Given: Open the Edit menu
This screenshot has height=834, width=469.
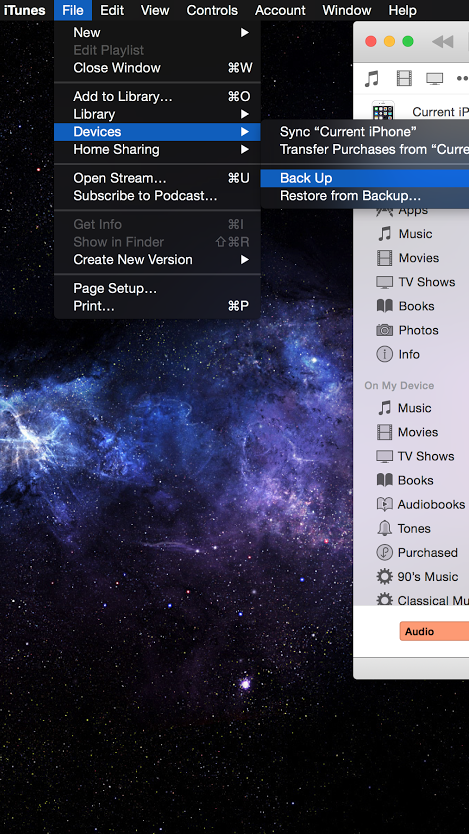Looking at the screenshot, I should [x=112, y=10].
